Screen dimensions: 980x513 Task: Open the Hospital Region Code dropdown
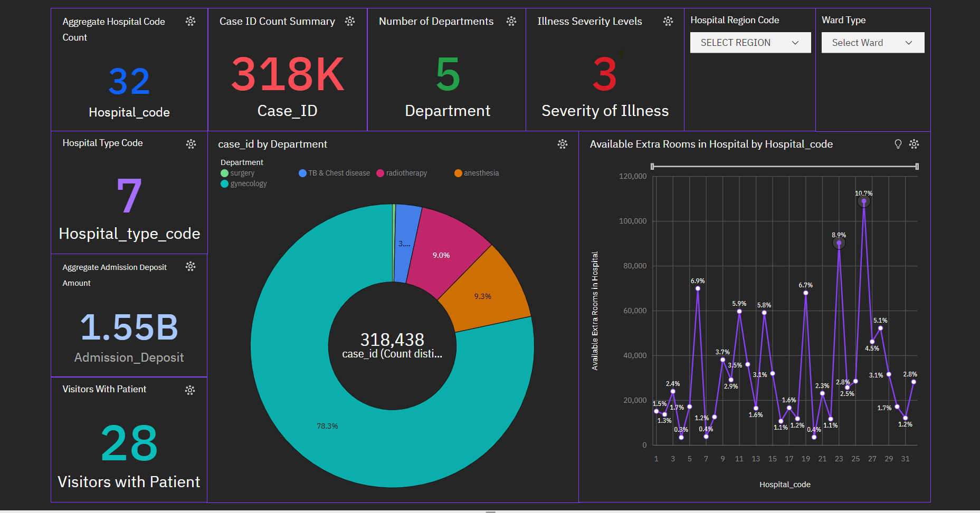click(750, 42)
